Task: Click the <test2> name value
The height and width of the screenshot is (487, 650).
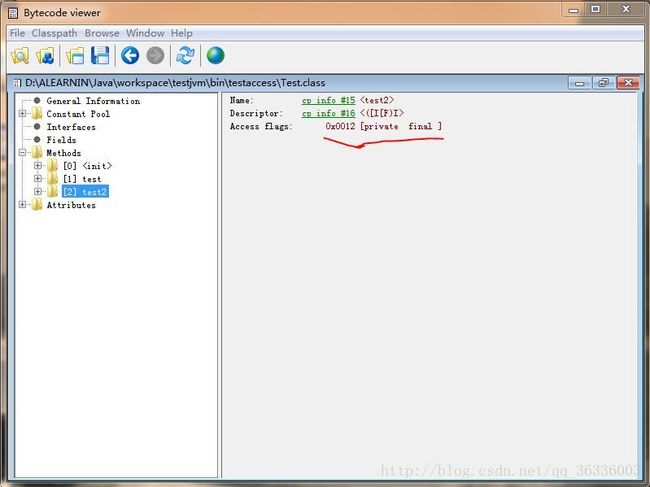Action: (x=377, y=100)
